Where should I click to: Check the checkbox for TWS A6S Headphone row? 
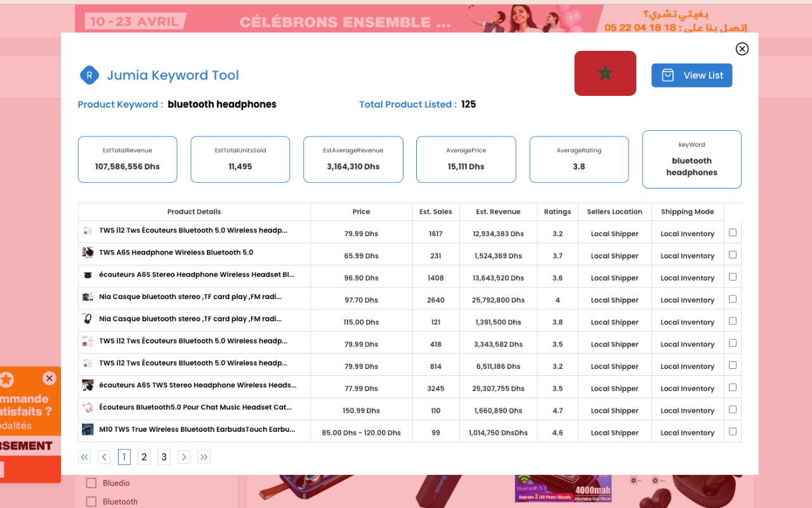732,254
